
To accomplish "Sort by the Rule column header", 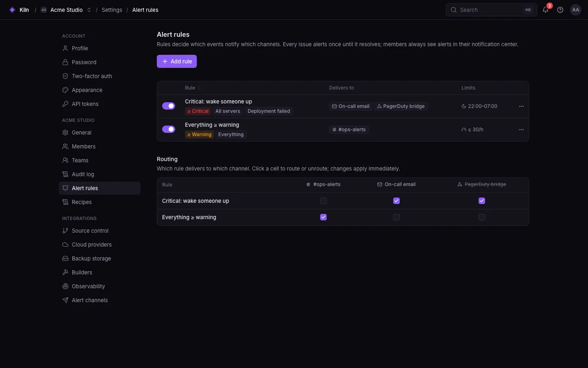I will [x=193, y=88].
